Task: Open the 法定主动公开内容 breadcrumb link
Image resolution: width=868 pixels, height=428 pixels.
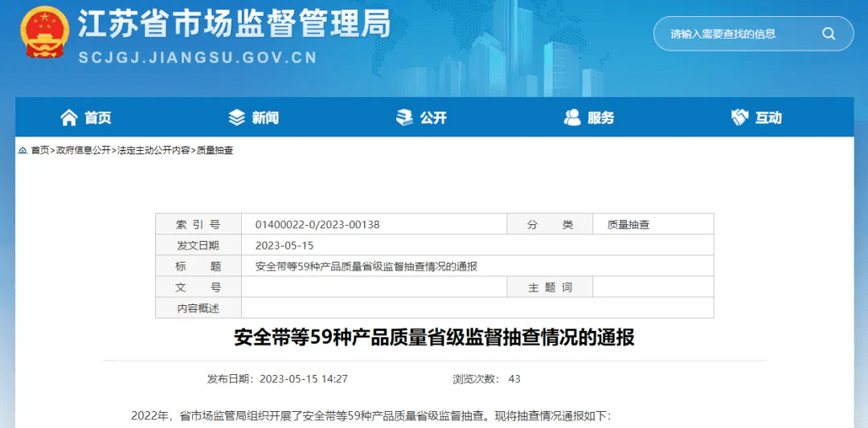Action: (154, 150)
